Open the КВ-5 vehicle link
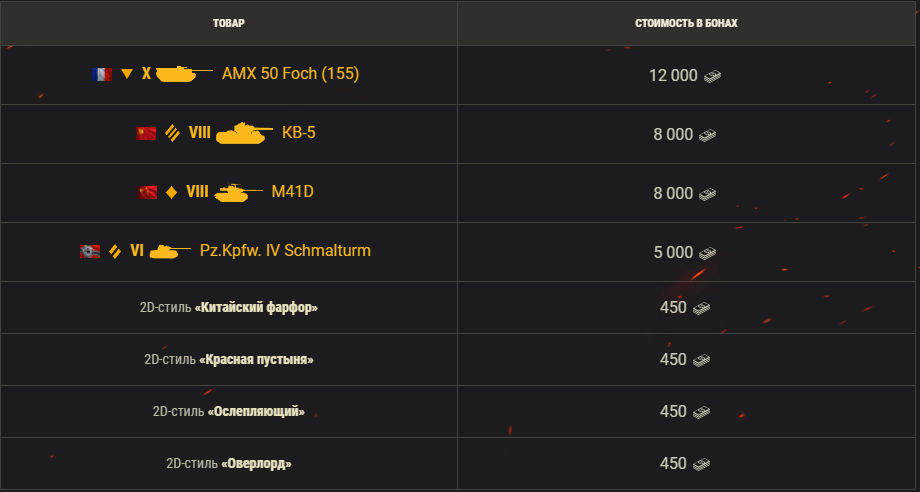Image resolution: width=920 pixels, height=492 pixels. coord(299,133)
